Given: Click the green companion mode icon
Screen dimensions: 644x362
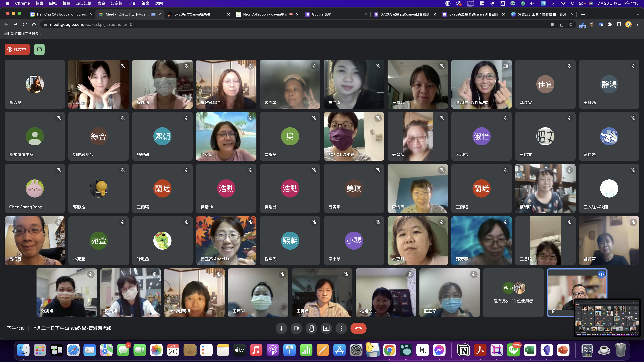Looking at the screenshot, I should 39,49.
